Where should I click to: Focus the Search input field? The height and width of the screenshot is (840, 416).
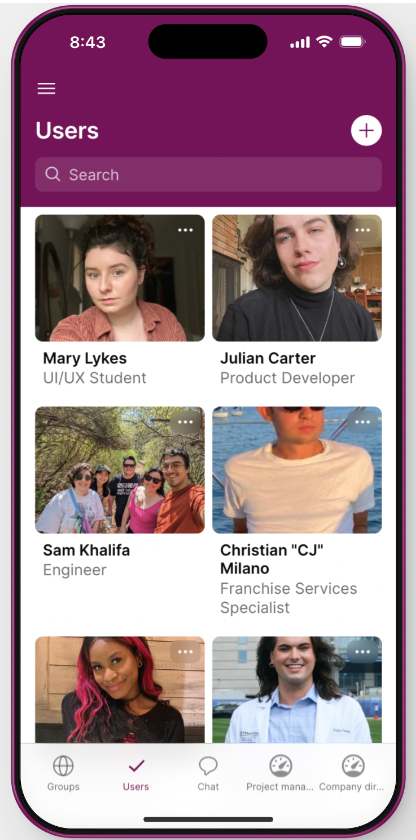tap(208, 174)
